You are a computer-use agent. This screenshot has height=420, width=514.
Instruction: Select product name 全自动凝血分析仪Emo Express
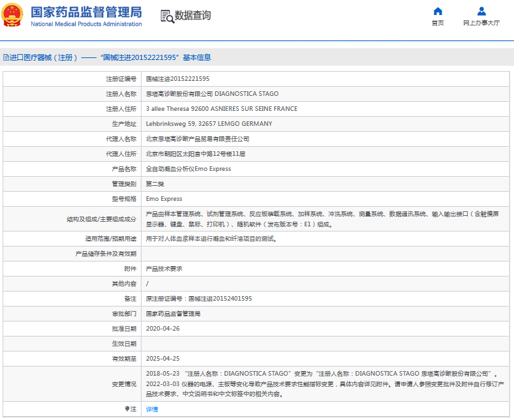pos(189,169)
